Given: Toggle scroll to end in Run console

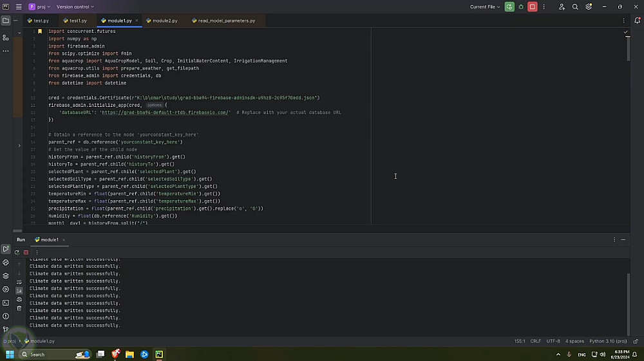Looking at the screenshot, I should [x=19, y=291].
